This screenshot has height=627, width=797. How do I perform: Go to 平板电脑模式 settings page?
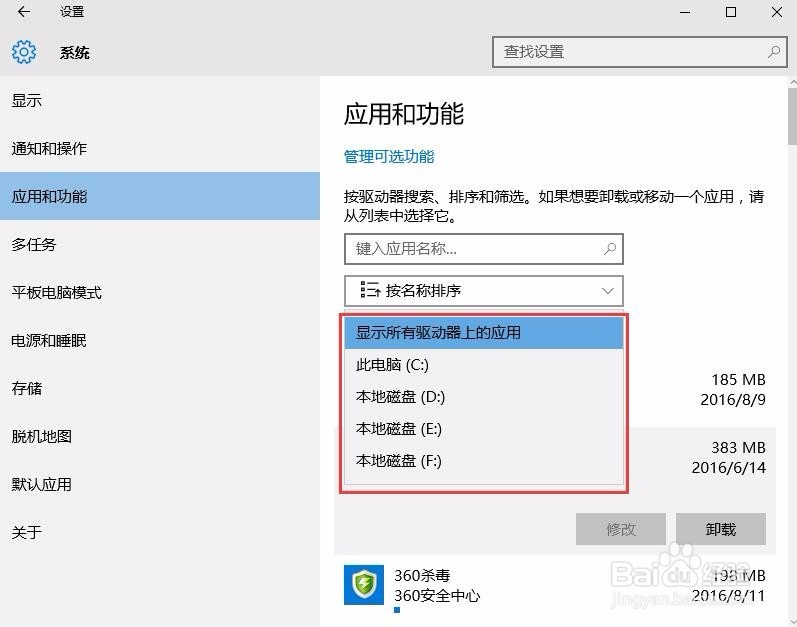pos(160,293)
